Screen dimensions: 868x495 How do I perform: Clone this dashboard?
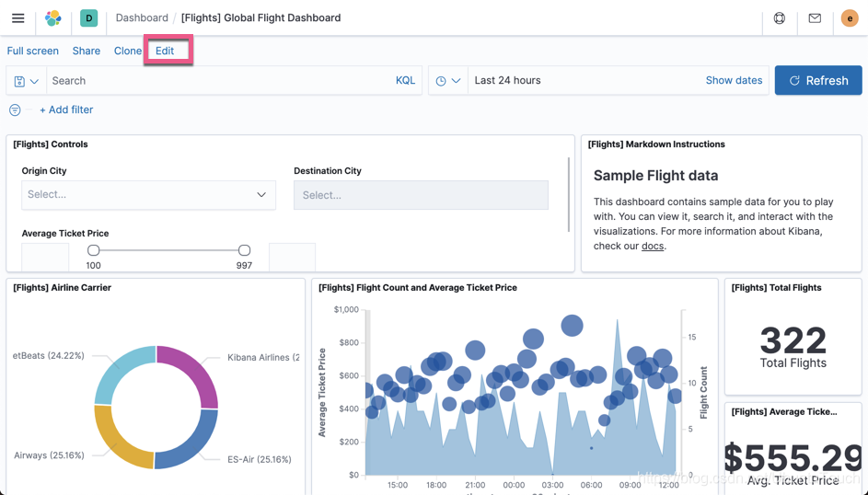pos(128,51)
